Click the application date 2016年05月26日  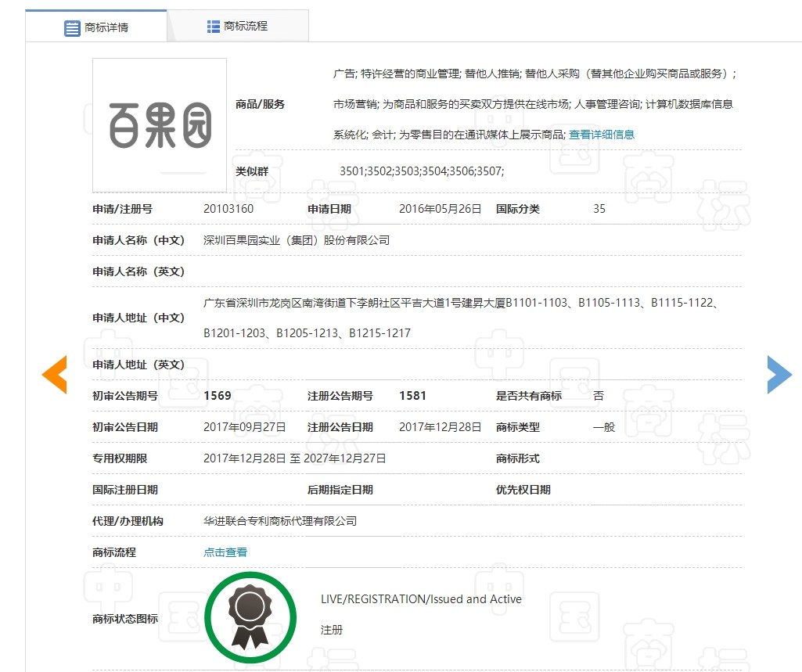click(441, 209)
